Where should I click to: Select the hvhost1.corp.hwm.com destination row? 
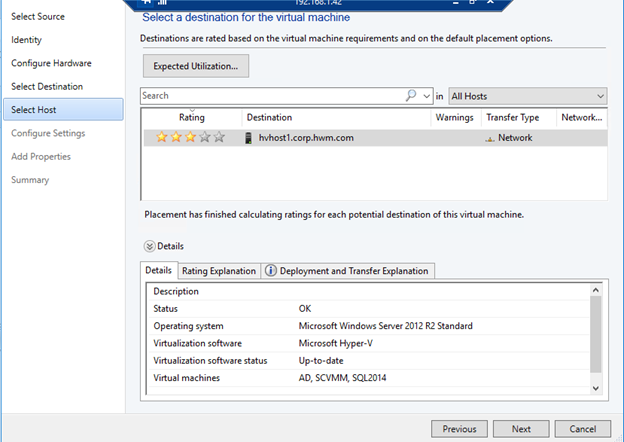[375, 138]
